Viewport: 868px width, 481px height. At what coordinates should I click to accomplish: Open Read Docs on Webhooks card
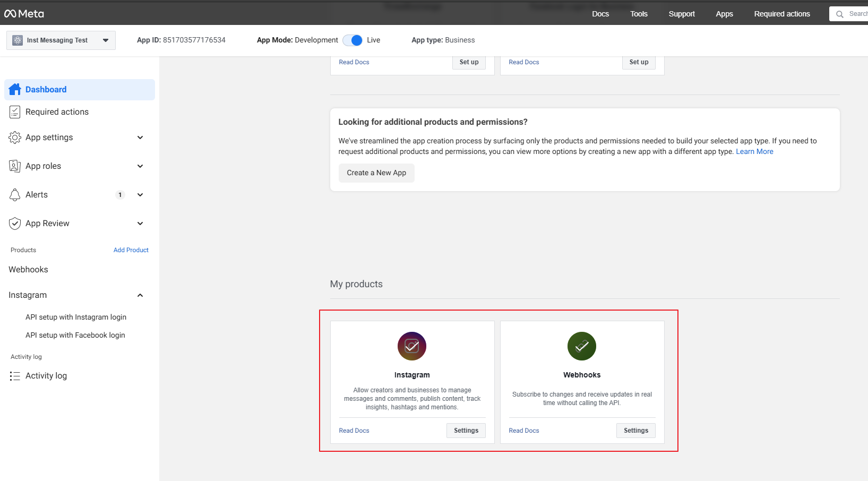point(524,431)
